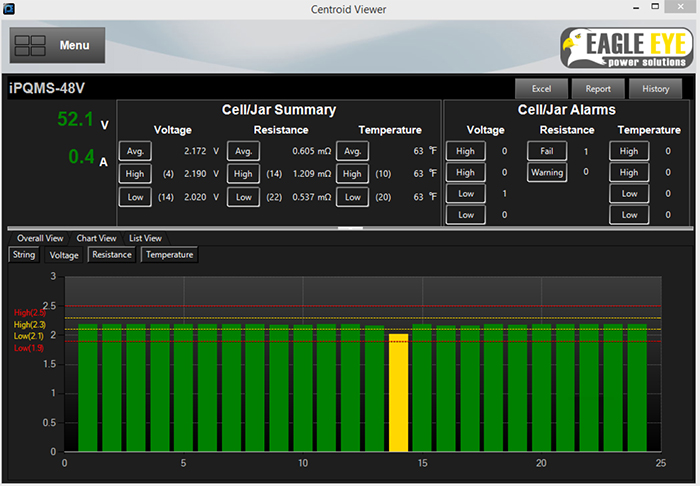The image size is (700, 486).
Task: Open the Excel export button
Action: pyautogui.click(x=541, y=89)
